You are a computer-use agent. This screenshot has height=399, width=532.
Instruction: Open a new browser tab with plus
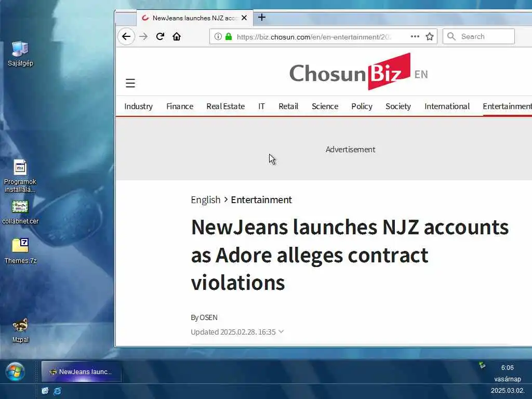(262, 17)
